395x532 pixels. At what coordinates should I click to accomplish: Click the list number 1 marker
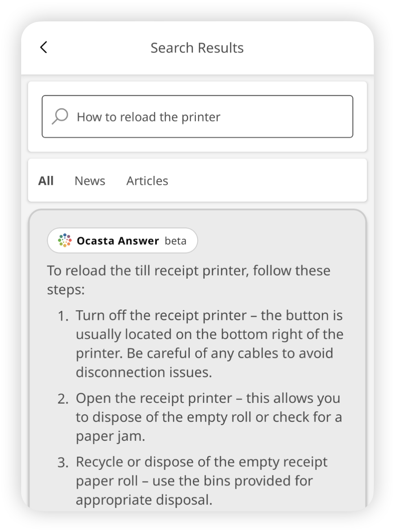click(x=63, y=316)
